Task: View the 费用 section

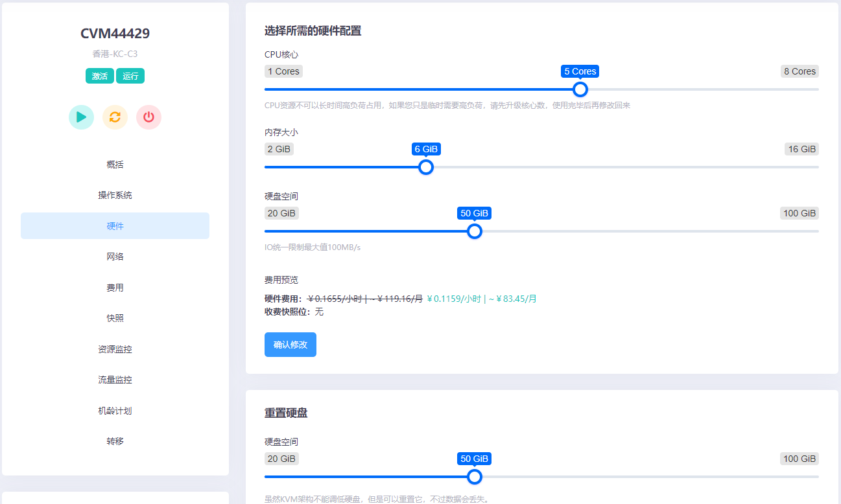Action: 115,287
